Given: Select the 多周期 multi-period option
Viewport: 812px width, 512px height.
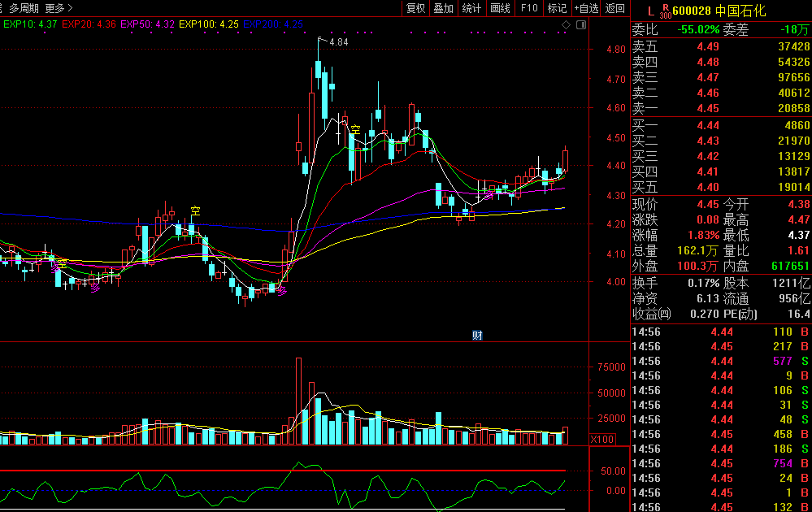Looking at the screenshot, I should point(24,8).
